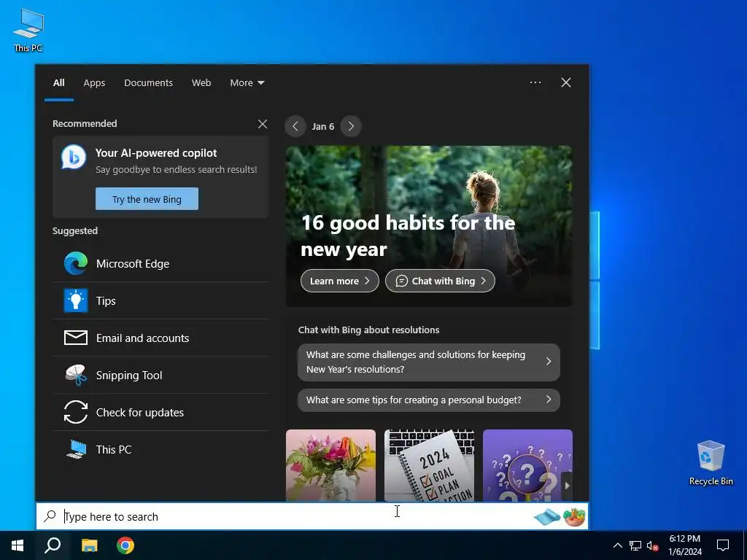Click yoga mat and salad search highlight icon

(x=560, y=516)
